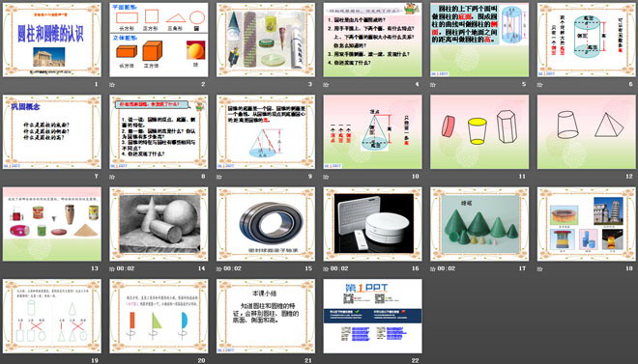Select slide 7 titled 巩固概念
Screen dimensions: 638x364
(52, 132)
